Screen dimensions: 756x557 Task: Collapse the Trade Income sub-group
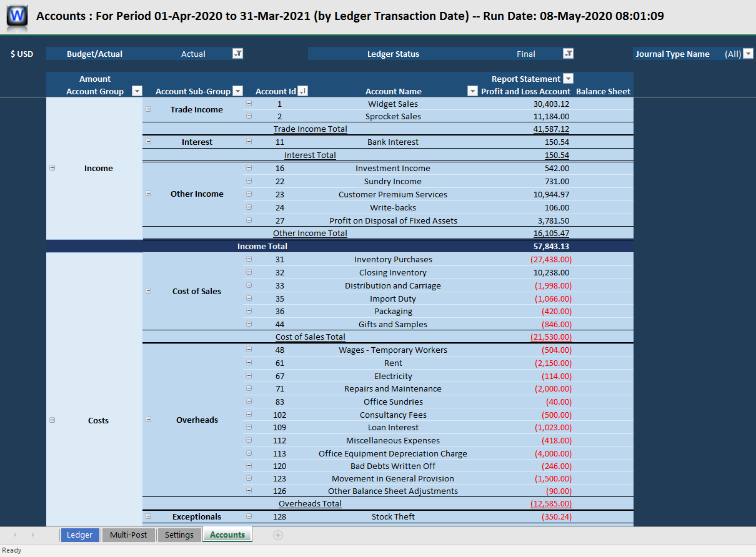[148, 108]
